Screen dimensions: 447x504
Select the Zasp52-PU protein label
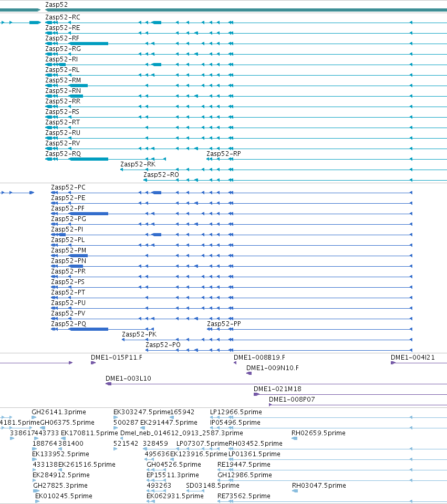click(x=68, y=303)
